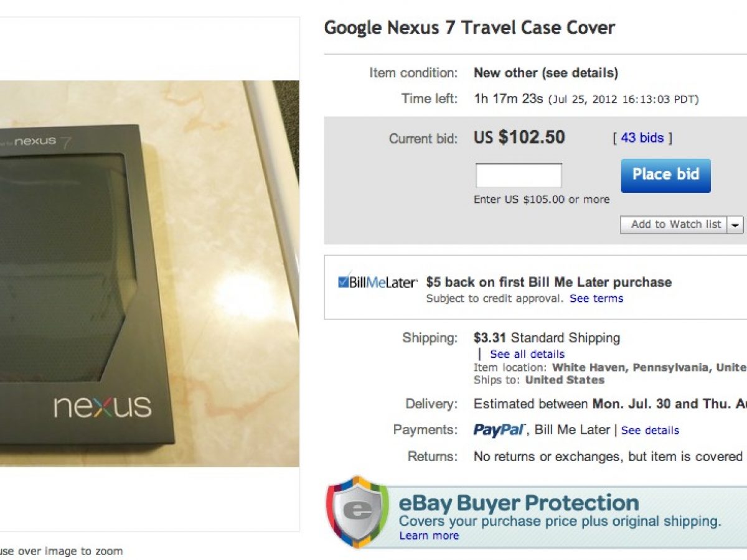Click Learn more about Buyer Protection
Screen dimensions: 747x560
point(429,536)
